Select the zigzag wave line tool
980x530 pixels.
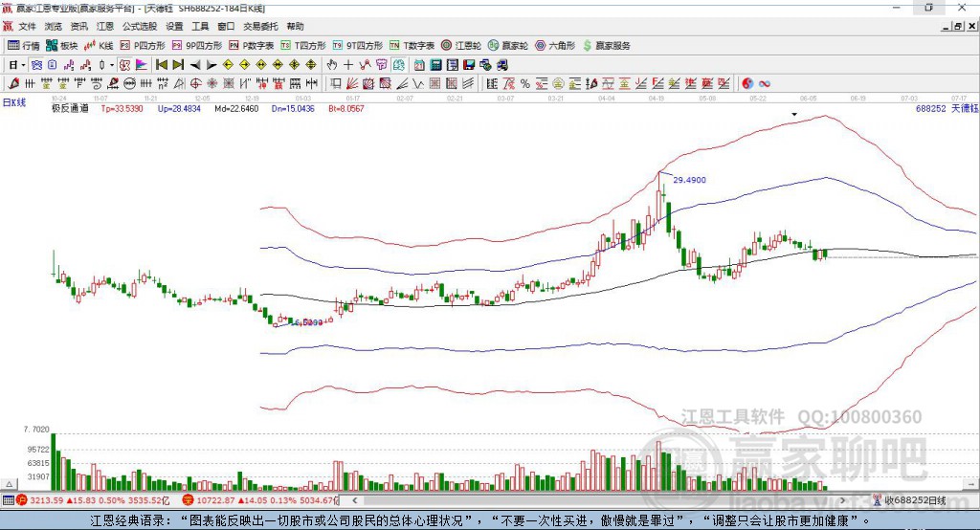418,84
